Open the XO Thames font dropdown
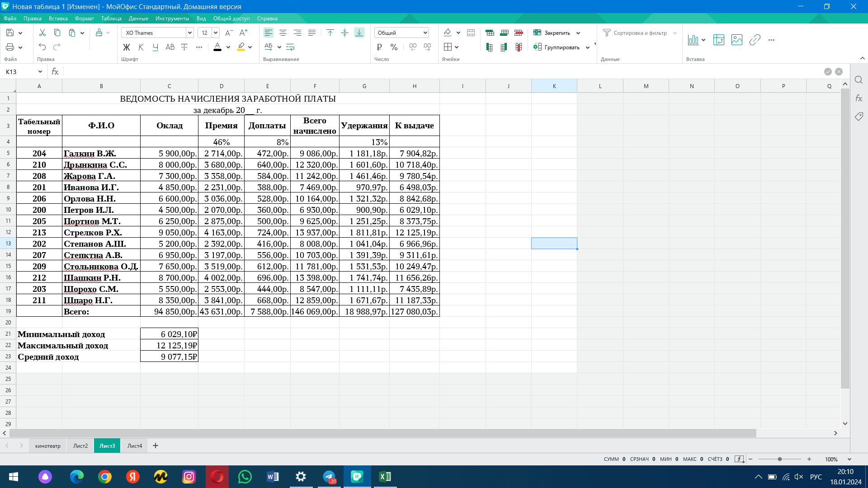 point(189,33)
